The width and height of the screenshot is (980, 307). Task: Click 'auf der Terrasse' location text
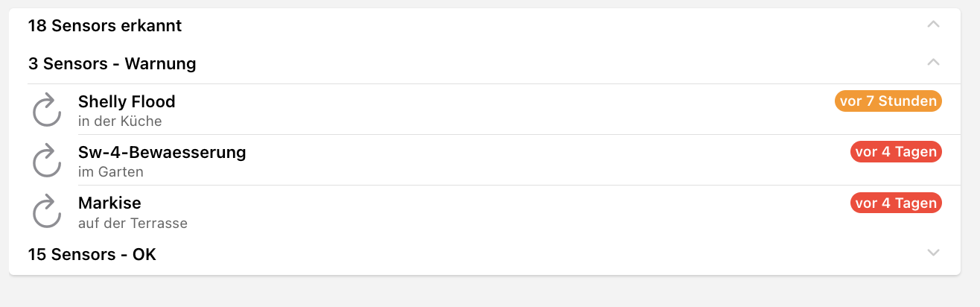pyautogui.click(x=133, y=223)
